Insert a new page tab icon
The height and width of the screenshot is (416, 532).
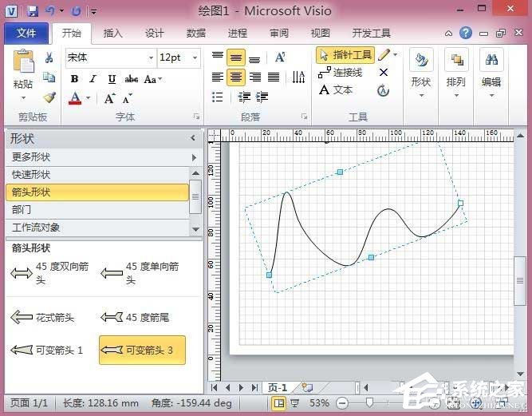click(307, 387)
